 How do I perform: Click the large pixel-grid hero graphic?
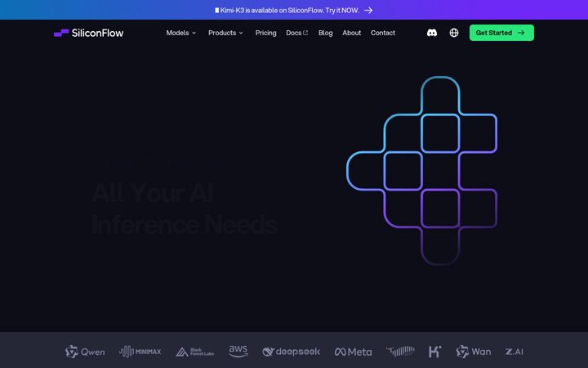422,171
